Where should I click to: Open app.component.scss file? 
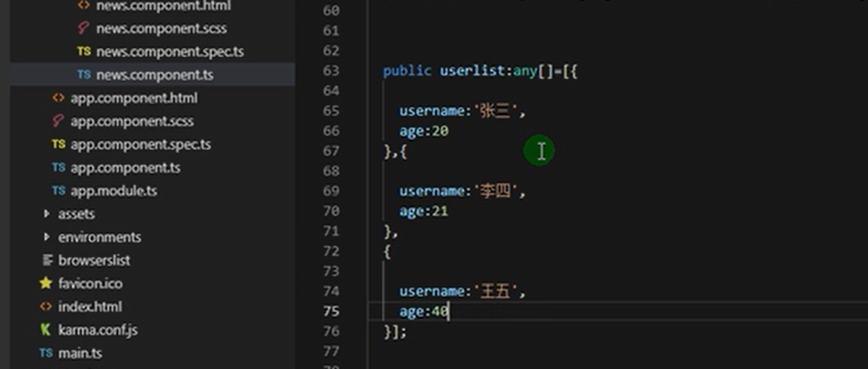[131, 121]
